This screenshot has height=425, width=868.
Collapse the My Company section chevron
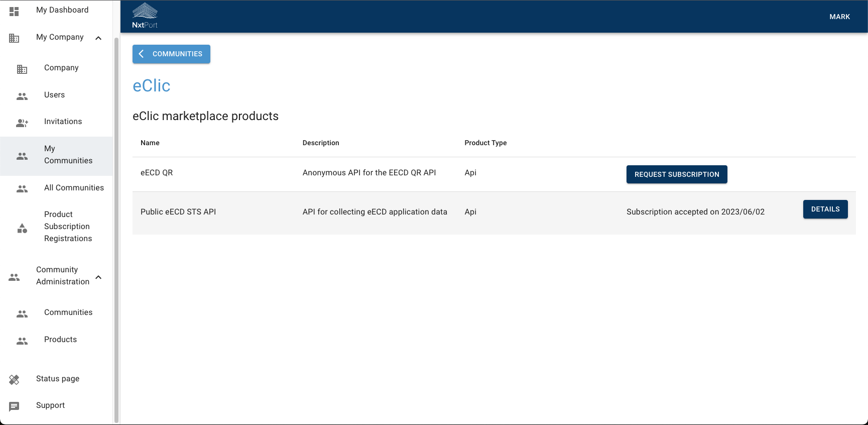click(98, 38)
